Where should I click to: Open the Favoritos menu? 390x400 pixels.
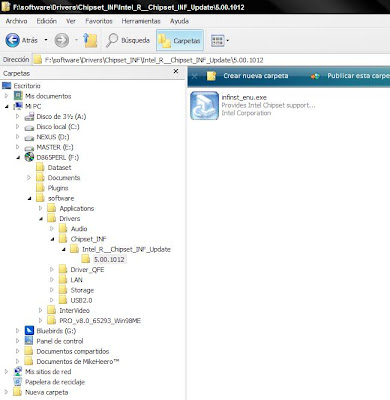pyautogui.click(x=99, y=21)
